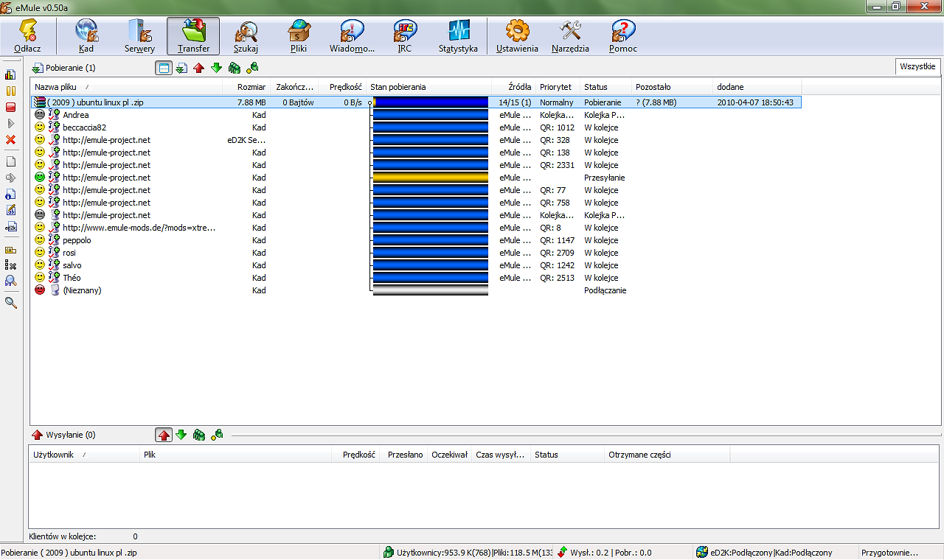Toggle known clients view in Pobieranie toolbar
This screenshot has height=560, width=944.
(x=252, y=68)
